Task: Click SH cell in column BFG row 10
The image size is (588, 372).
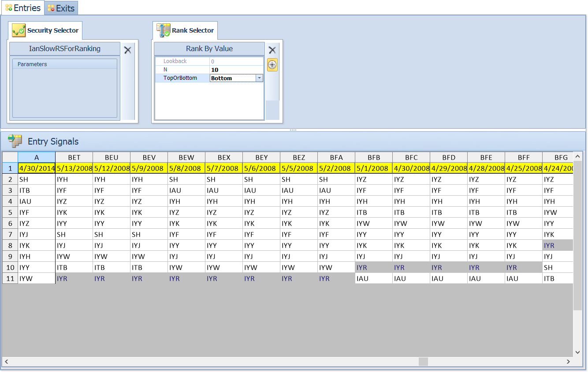Action: pyautogui.click(x=558, y=268)
